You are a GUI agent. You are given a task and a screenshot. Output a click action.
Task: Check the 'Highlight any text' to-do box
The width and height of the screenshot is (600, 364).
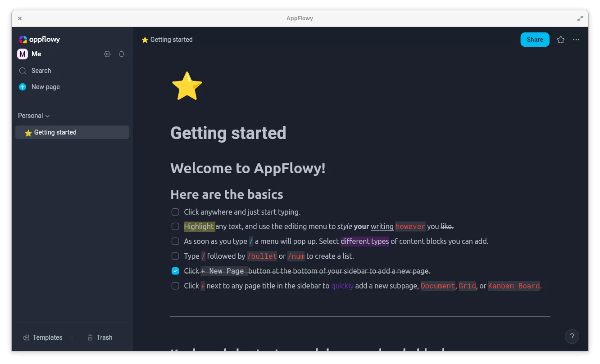point(175,226)
